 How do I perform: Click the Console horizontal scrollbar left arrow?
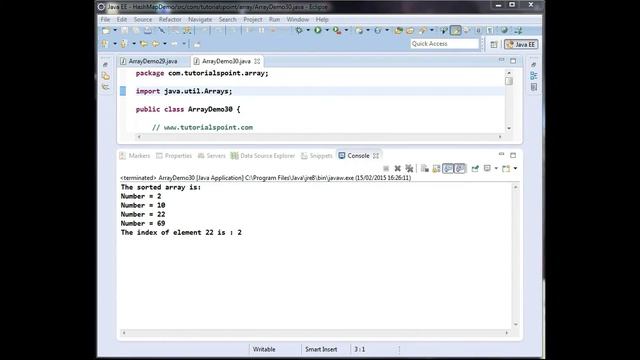pos(124,333)
